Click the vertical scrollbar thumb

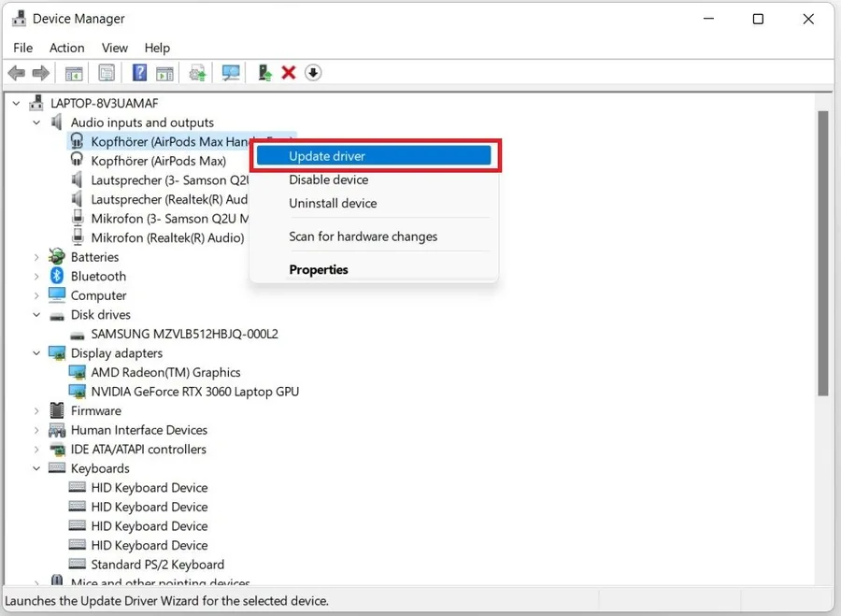[x=823, y=253]
